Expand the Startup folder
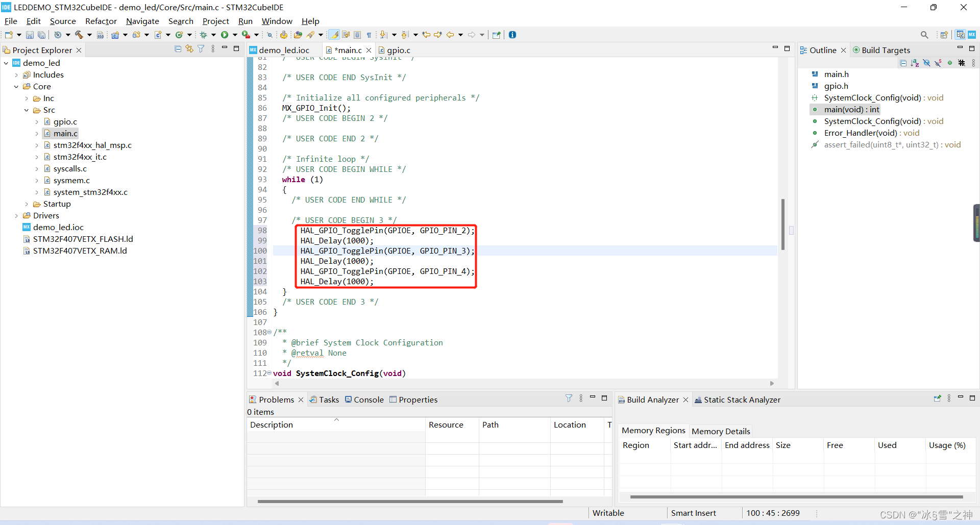Image resolution: width=980 pixels, height=525 pixels. 27,204
